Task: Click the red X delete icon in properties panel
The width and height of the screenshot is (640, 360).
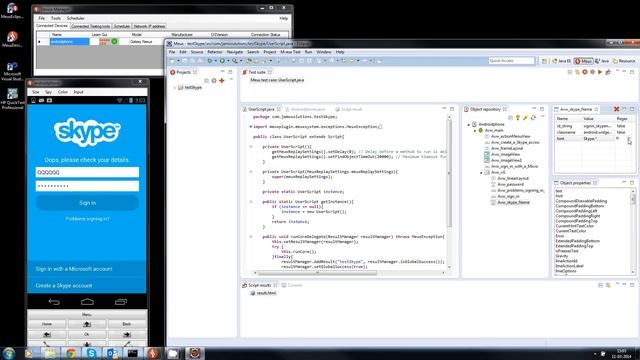Action: (616, 109)
